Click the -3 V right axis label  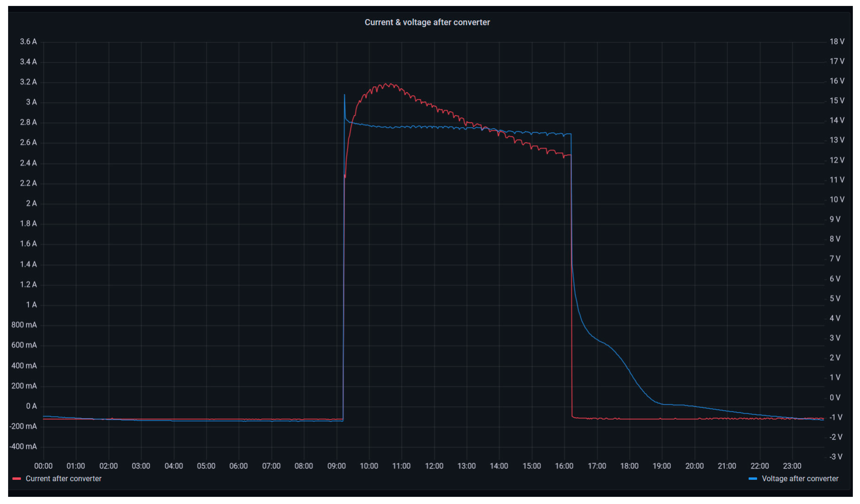coord(836,457)
